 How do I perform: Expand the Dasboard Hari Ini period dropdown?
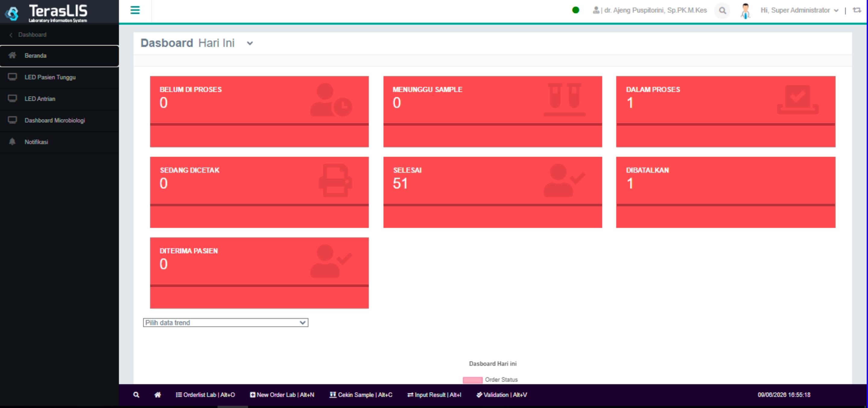250,43
